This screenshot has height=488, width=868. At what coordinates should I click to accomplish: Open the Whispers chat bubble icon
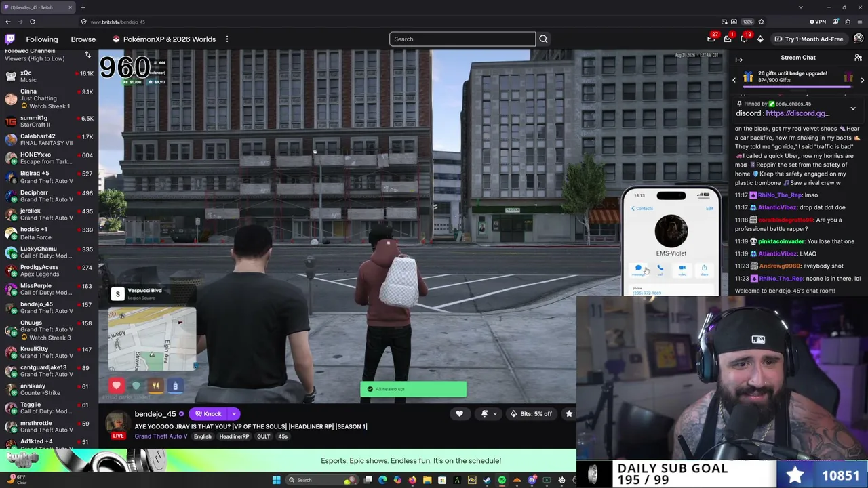[744, 39]
